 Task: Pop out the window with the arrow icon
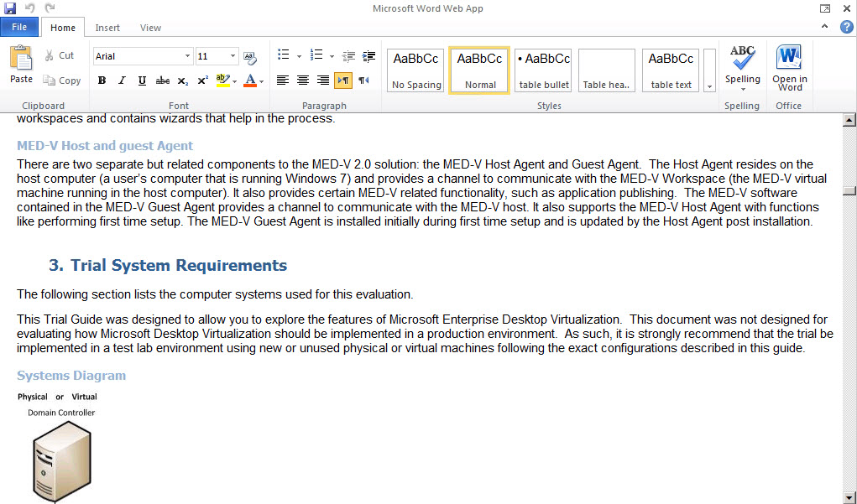click(825, 8)
